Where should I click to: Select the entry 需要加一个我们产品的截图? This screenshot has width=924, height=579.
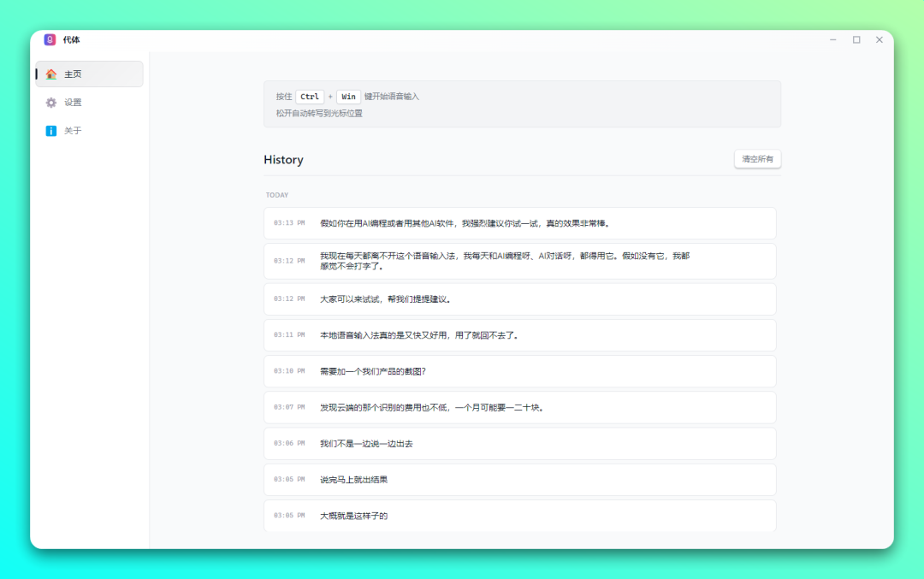tap(519, 371)
